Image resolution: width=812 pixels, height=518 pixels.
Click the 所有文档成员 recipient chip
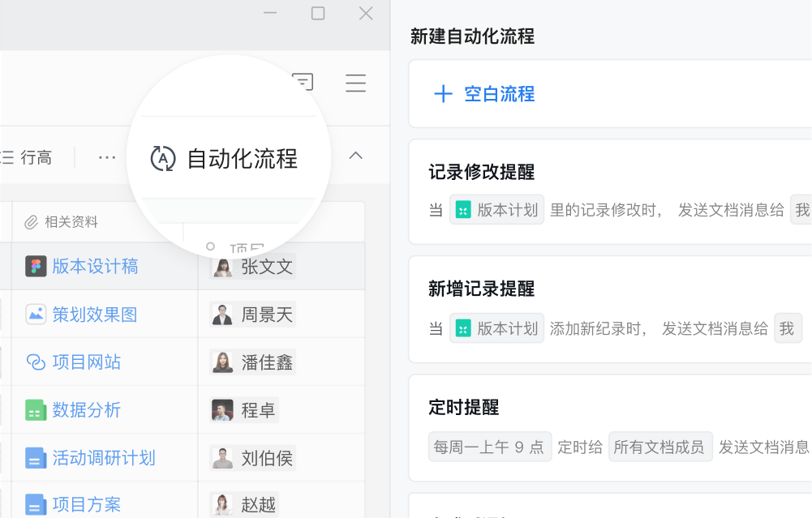tap(659, 447)
